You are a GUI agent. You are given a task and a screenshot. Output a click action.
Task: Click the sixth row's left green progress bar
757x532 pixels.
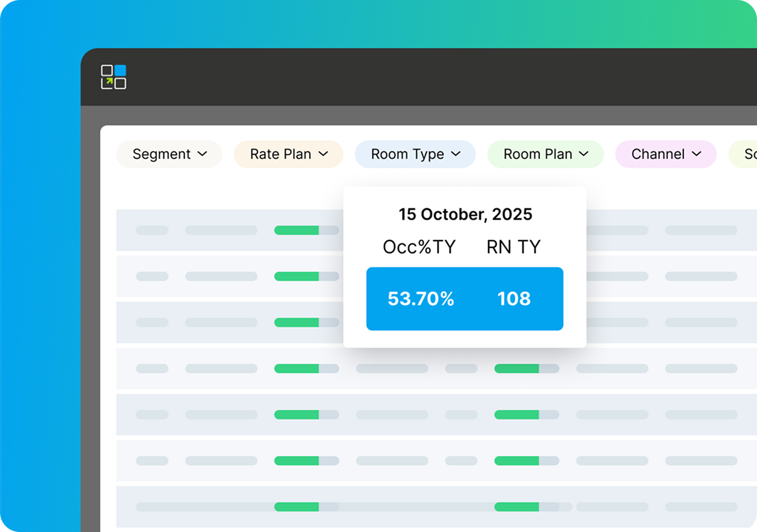297,461
